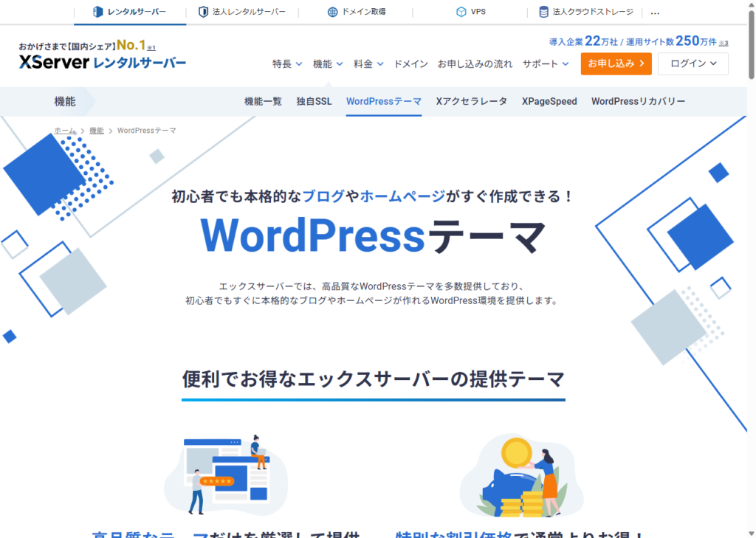Expand the 機能 dropdown in main navigation
The image size is (756, 538).
click(328, 63)
